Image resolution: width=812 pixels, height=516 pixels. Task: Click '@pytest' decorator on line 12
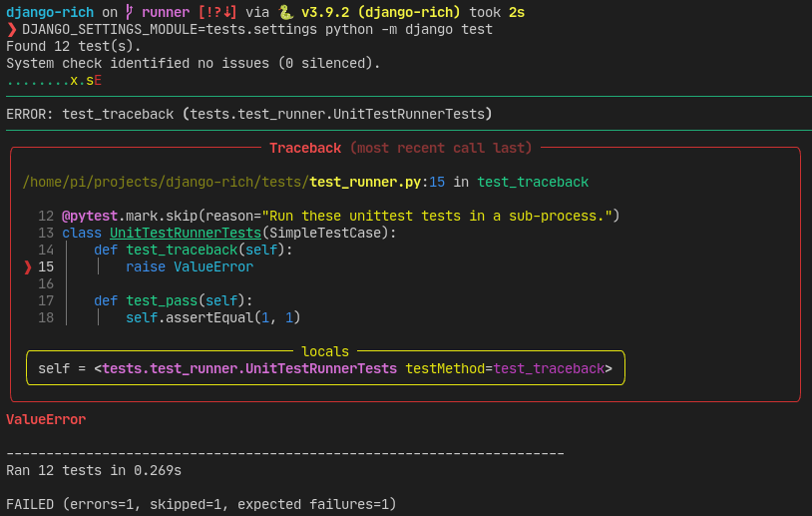(x=90, y=216)
